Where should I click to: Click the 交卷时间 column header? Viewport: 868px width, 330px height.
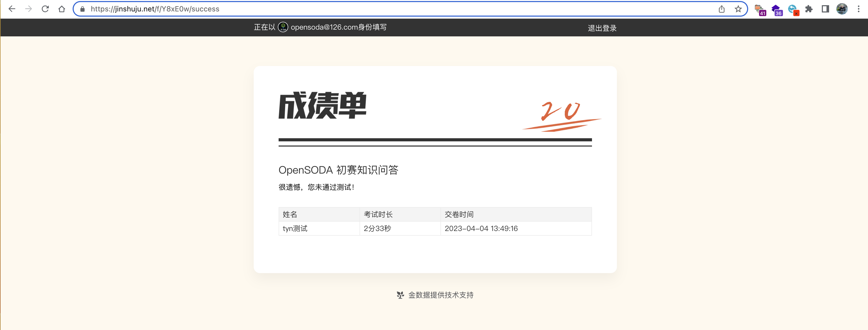tap(459, 214)
